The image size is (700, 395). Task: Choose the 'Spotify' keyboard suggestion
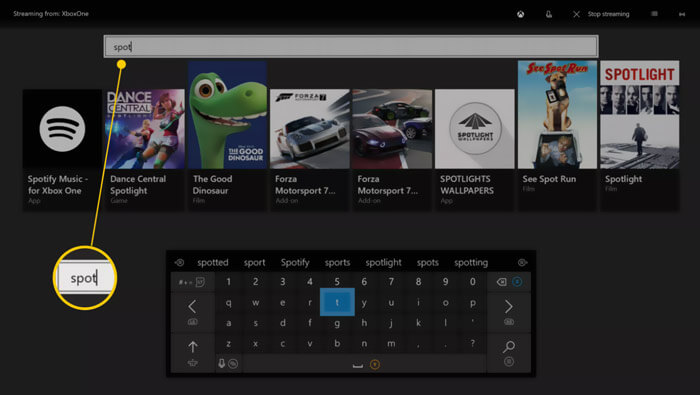[x=295, y=262]
